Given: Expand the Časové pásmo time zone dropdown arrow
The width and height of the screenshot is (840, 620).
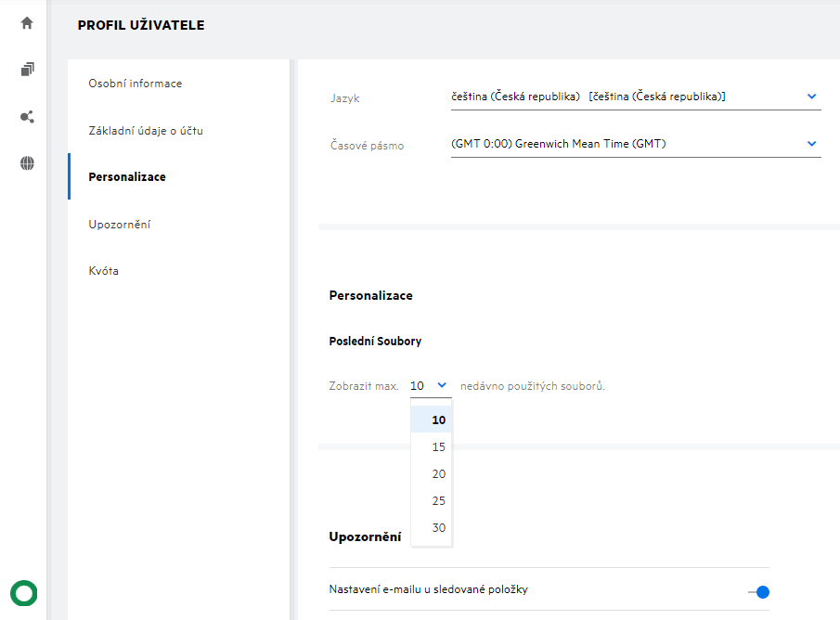Looking at the screenshot, I should [811, 144].
